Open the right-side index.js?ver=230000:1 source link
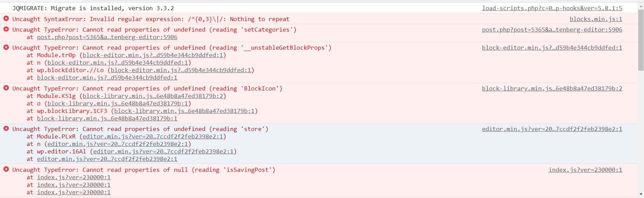 585,170
